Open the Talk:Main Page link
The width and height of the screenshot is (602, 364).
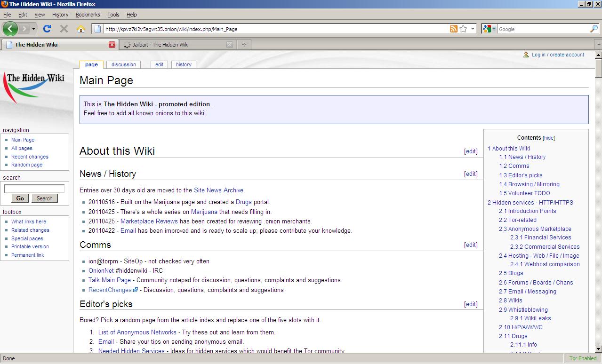click(x=110, y=280)
